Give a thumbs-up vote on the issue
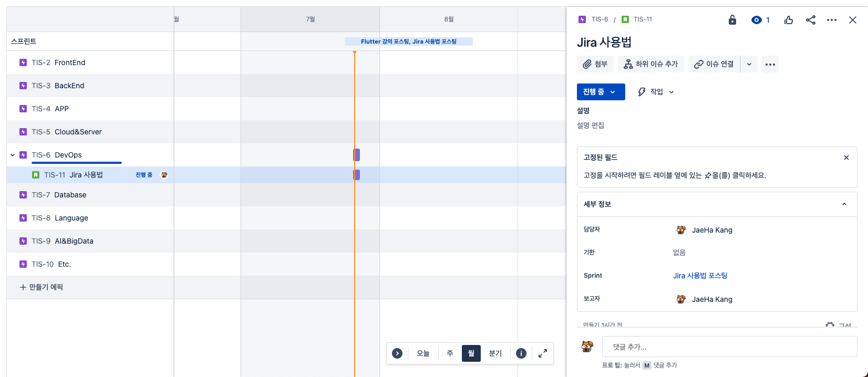Screen dimensions: 868x377 point(789,20)
